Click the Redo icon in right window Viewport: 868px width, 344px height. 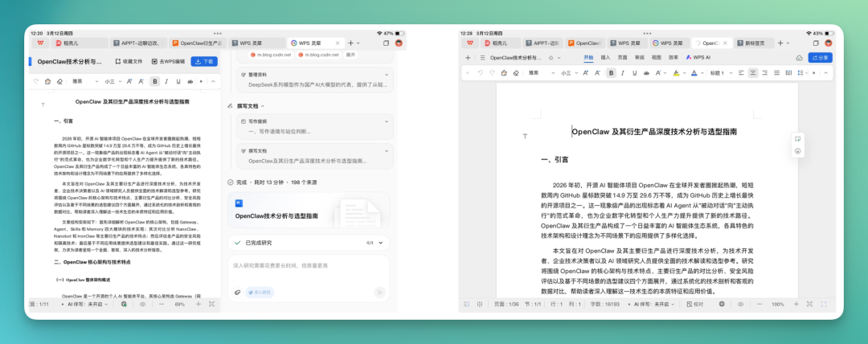pyautogui.click(x=492, y=72)
